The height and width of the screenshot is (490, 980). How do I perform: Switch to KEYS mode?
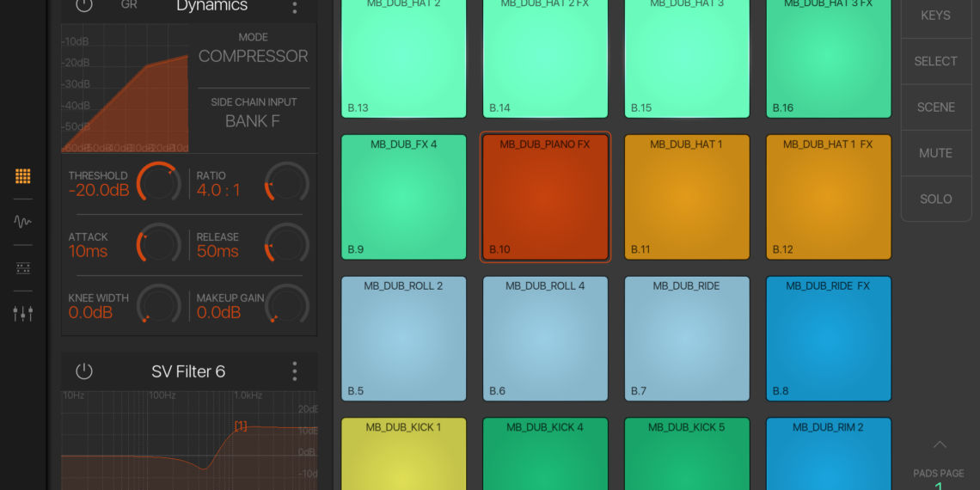(935, 15)
